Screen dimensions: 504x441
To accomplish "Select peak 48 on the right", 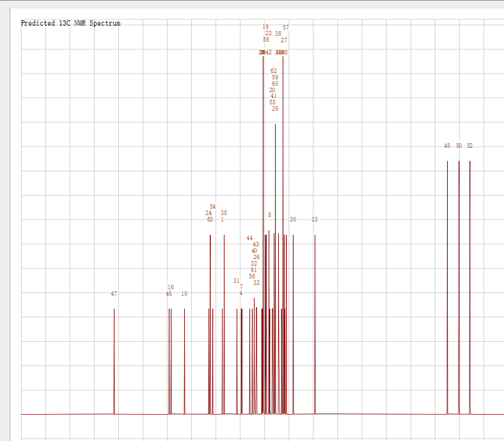I will point(447,146).
